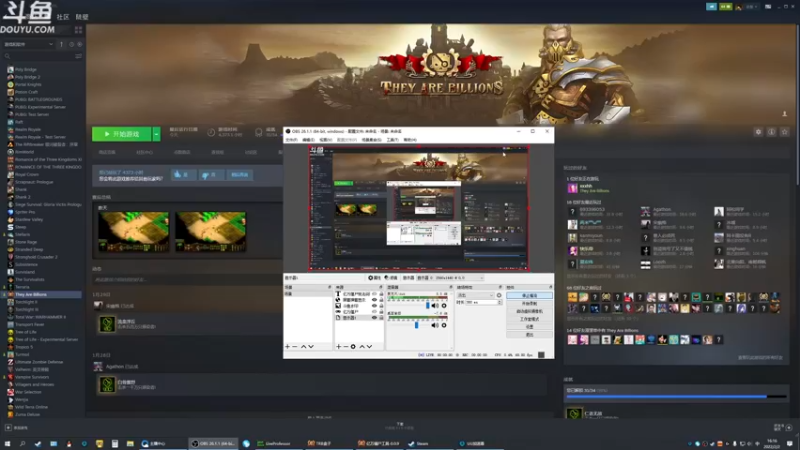Image resolution: width=800 pixels, height=450 pixels.
Task: Click Steam achievements progress bar
Action: coord(676,396)
